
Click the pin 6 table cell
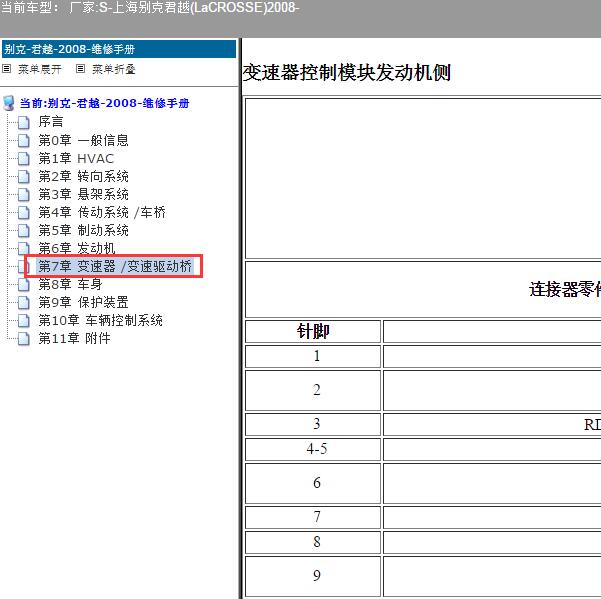click(x=313, y=483)
